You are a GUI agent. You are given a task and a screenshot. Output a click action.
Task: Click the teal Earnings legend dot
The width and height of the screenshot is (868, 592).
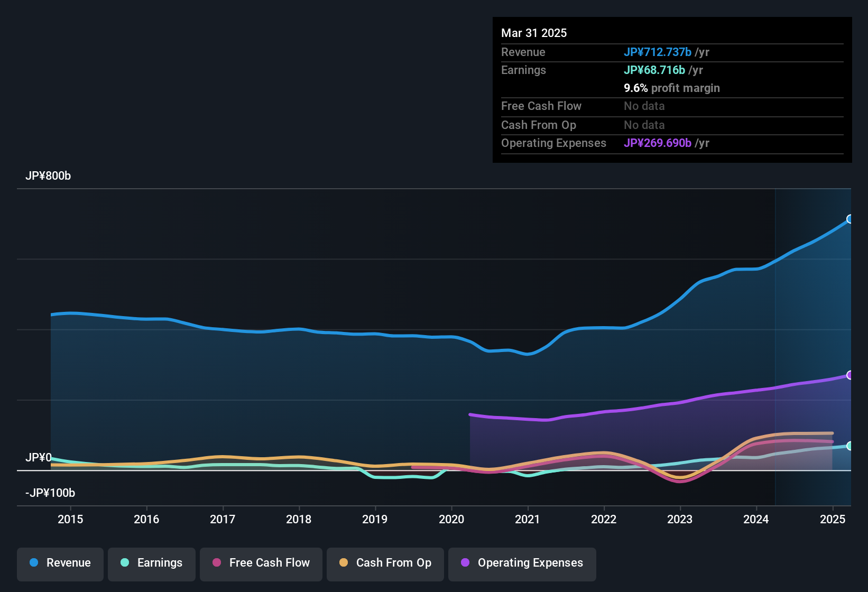click(x=125, y=563)
